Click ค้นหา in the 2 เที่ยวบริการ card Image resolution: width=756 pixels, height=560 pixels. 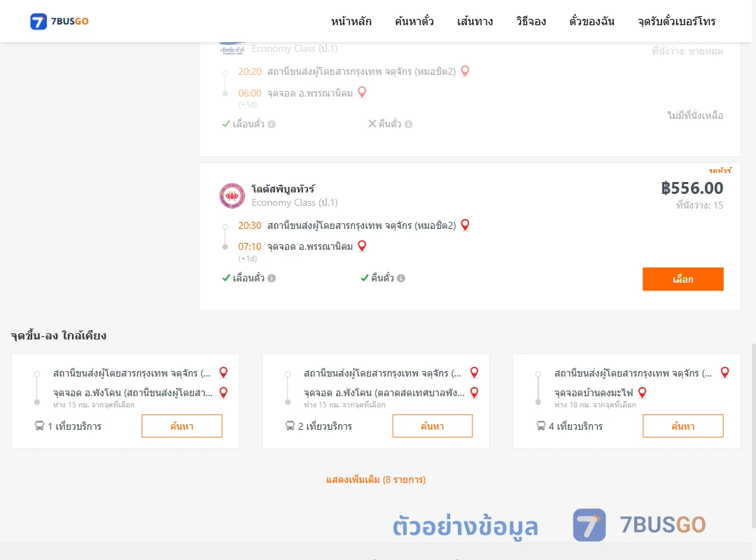[x=433, y=426]
